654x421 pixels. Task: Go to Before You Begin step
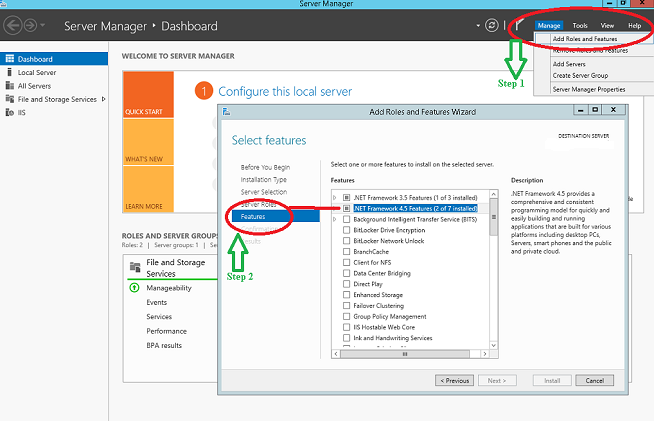click(265, 167)
